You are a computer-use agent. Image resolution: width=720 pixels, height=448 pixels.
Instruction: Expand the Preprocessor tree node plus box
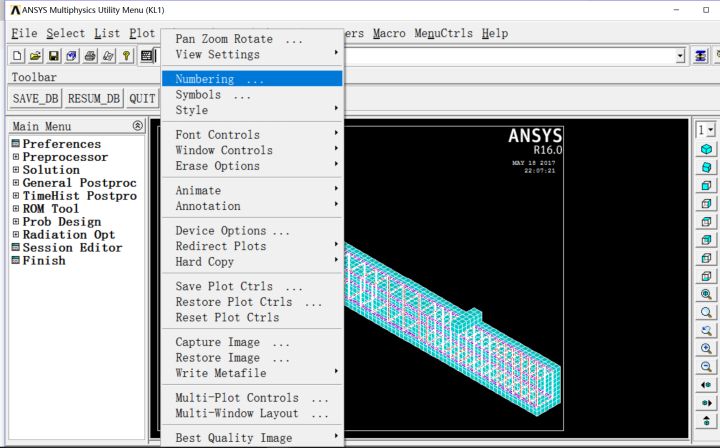[x=16, y=157]
